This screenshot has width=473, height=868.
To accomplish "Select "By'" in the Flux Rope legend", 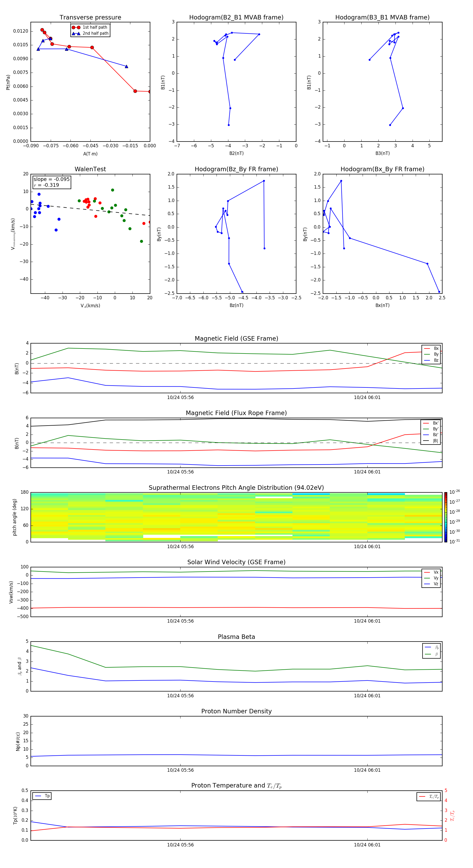I will pos(431,429).
